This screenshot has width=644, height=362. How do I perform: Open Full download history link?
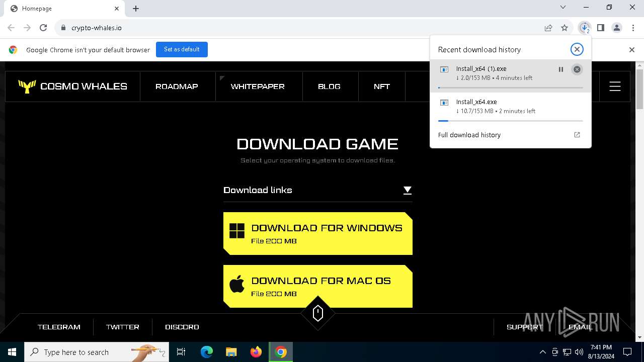[x=469, y=135]
